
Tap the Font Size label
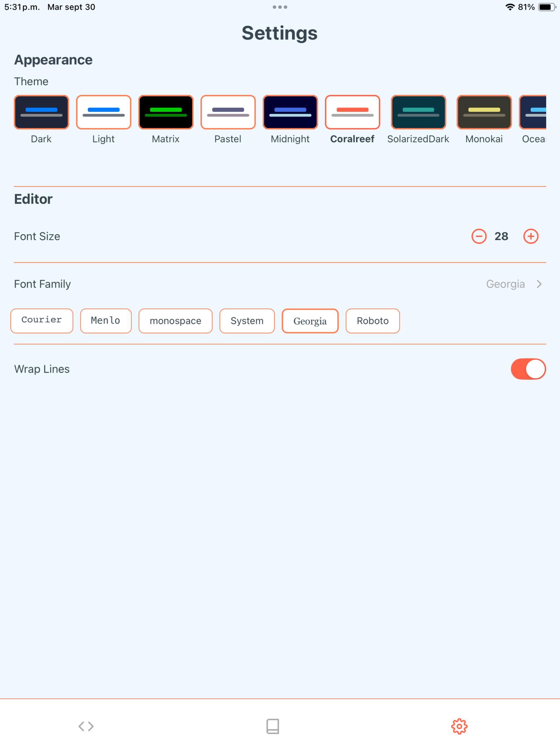(x=37, y=237)
